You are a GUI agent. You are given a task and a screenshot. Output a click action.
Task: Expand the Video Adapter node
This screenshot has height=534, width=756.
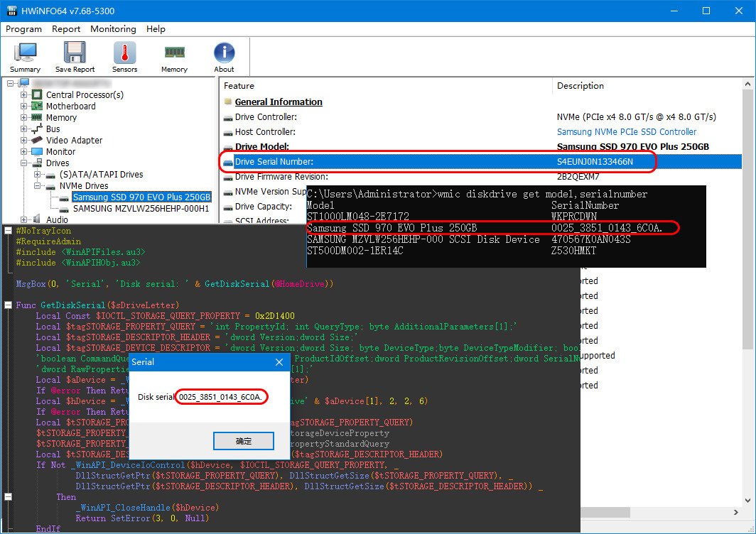pos(23,141)
